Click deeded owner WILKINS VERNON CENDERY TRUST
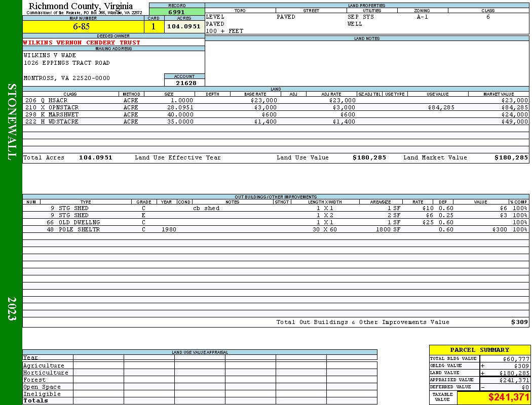This screenshot has height=405, width=532. pos(82,43)
